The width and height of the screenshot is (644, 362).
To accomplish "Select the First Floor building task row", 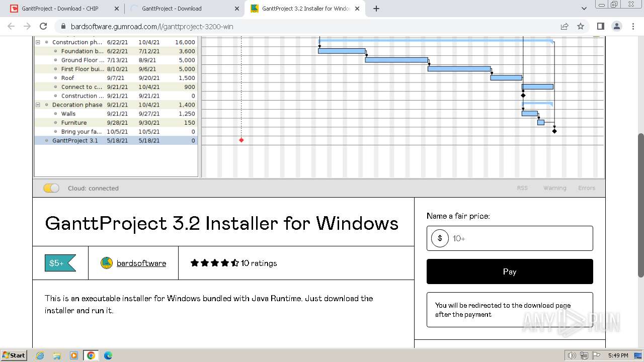I will tap(116, 69).
